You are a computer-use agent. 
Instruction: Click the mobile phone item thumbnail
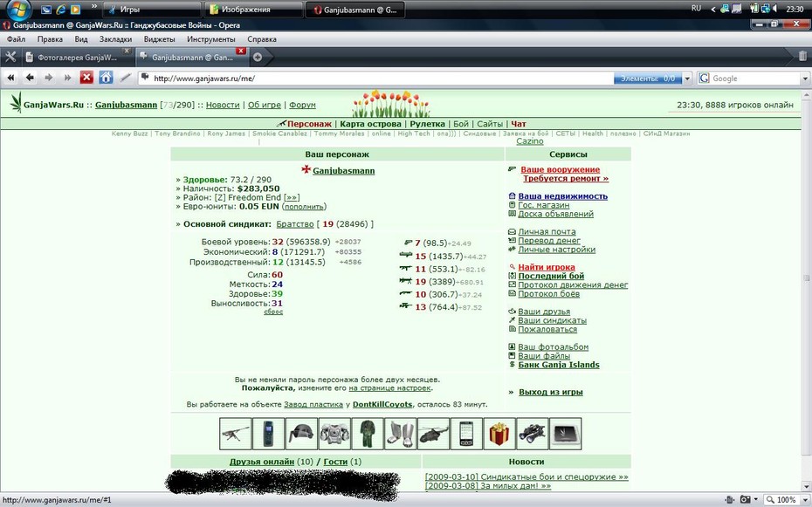268,434
